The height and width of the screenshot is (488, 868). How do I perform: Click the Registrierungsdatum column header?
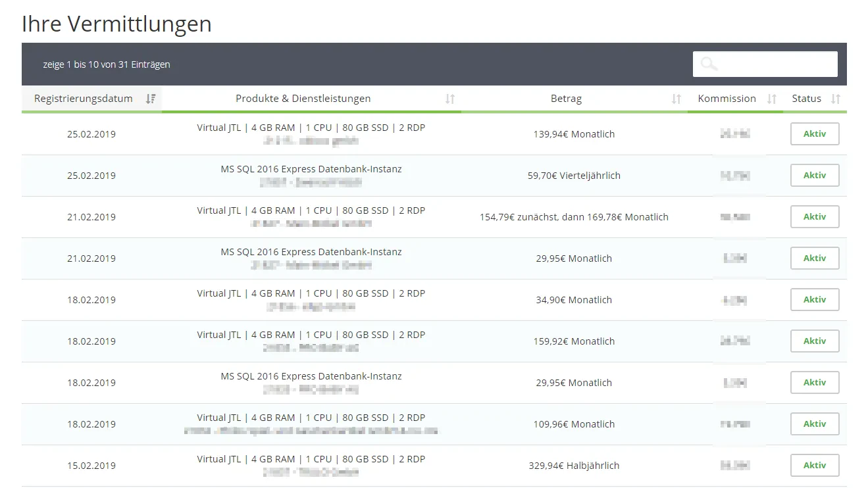click(91, 99)
